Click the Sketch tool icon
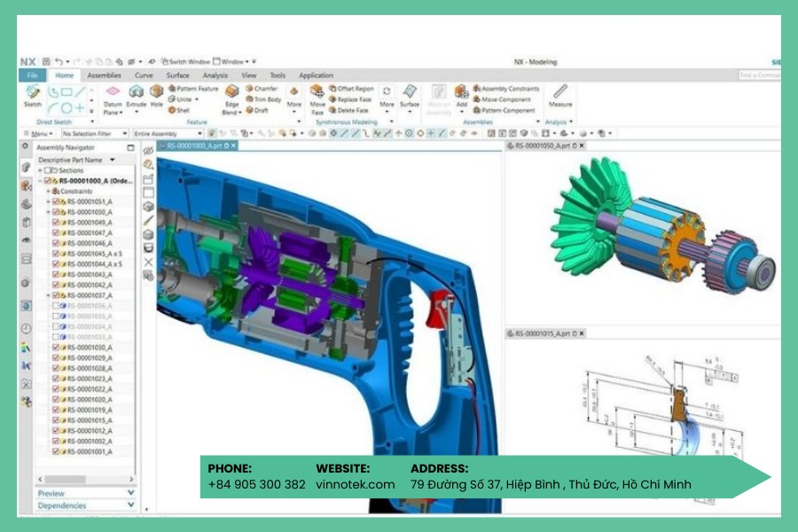Screen dimensions: 798x532 pos(33,92)
